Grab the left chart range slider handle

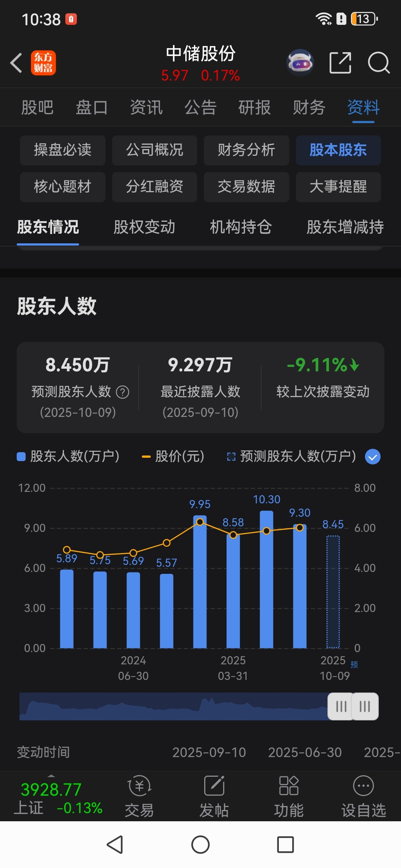pyautogui.click(x=340, y=706)
